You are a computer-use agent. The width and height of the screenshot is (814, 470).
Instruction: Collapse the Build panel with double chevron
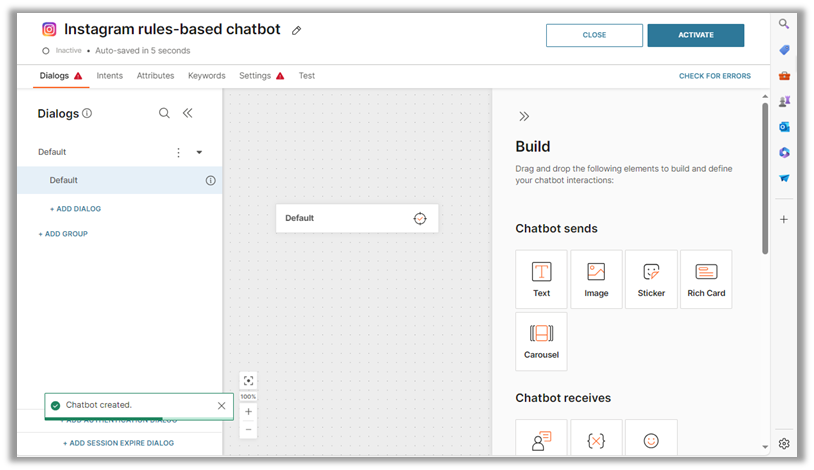pyautogui.click(x=524, y=116)
